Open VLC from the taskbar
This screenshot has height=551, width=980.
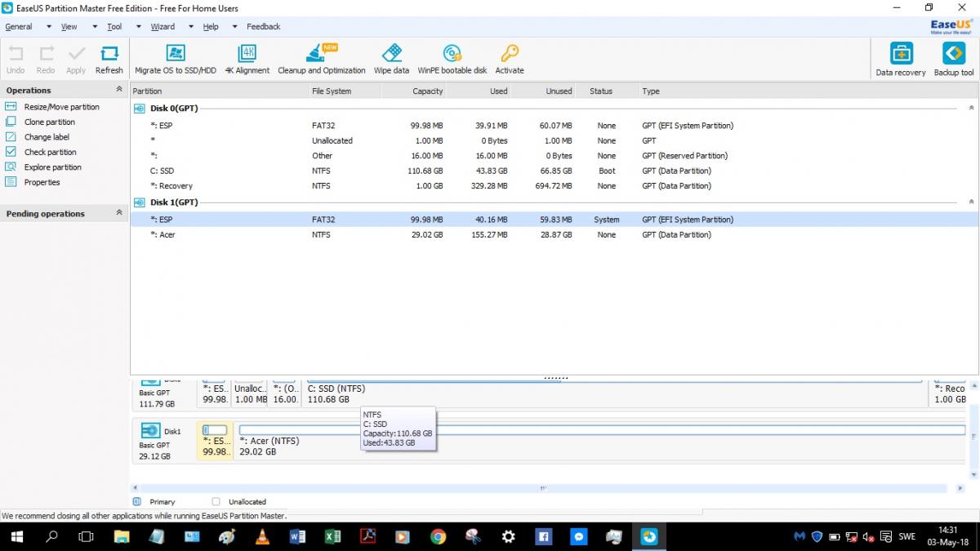(x=262, y=536)
